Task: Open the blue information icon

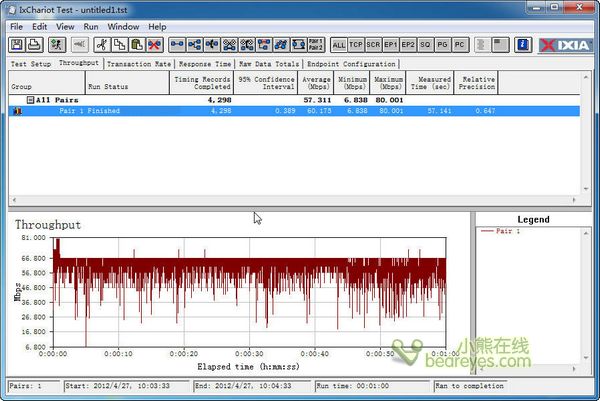Action: click(523, 45)
